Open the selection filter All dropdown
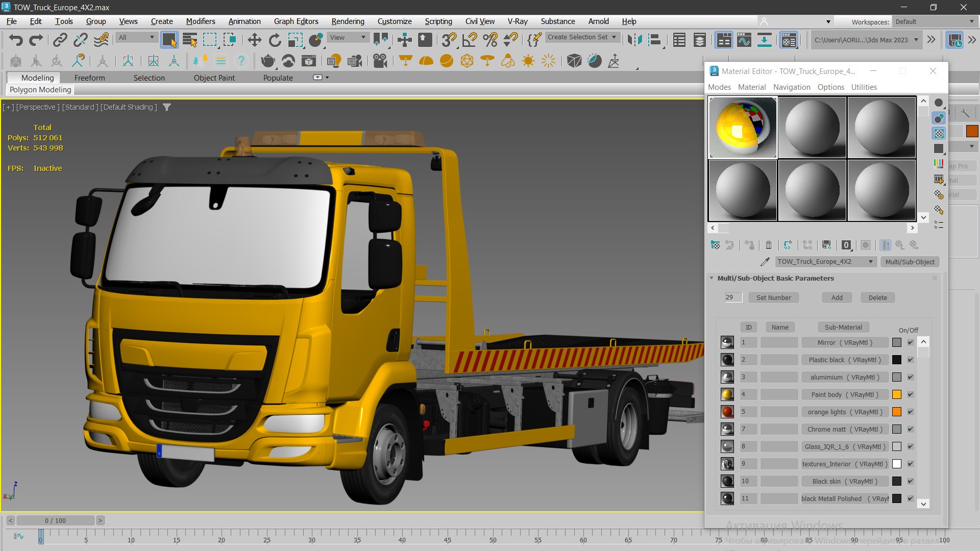Viewport: 980px width, 551px height. 136,37
